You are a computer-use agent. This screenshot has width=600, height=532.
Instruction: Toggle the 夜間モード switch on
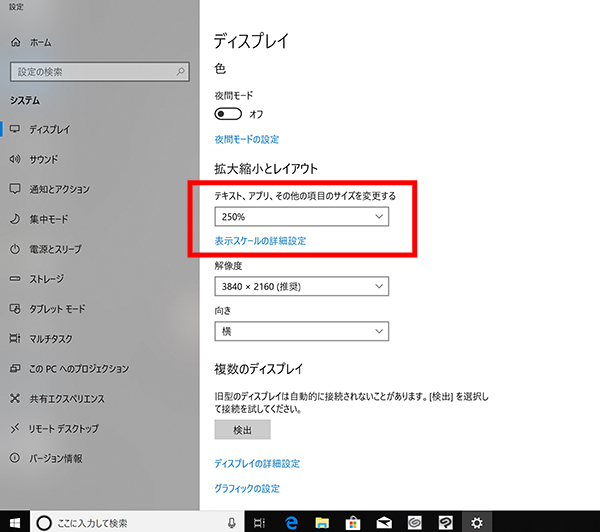228,114
